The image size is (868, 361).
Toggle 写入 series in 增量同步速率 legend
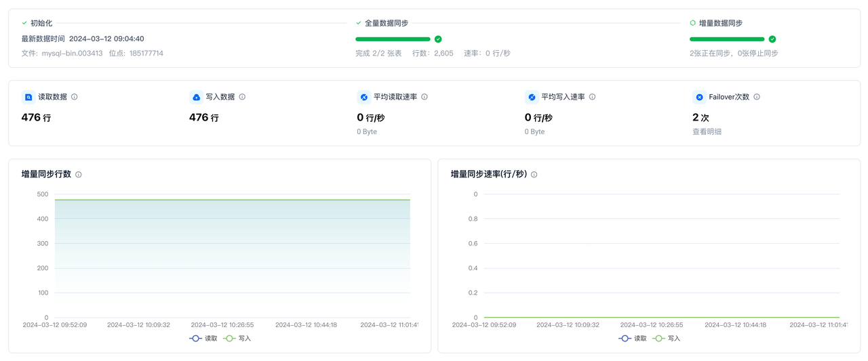pyautogui.click(x=667, y=338)
